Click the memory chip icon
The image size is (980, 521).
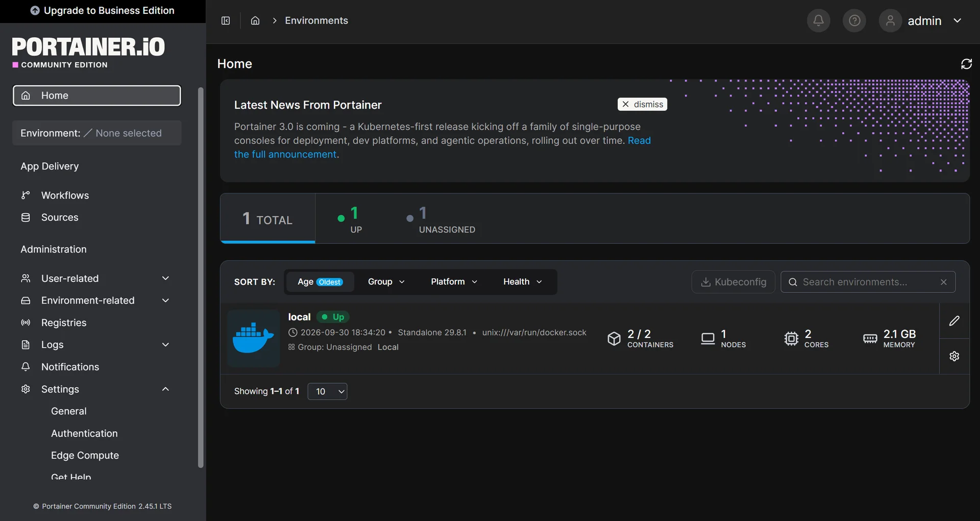pos(870,338)
